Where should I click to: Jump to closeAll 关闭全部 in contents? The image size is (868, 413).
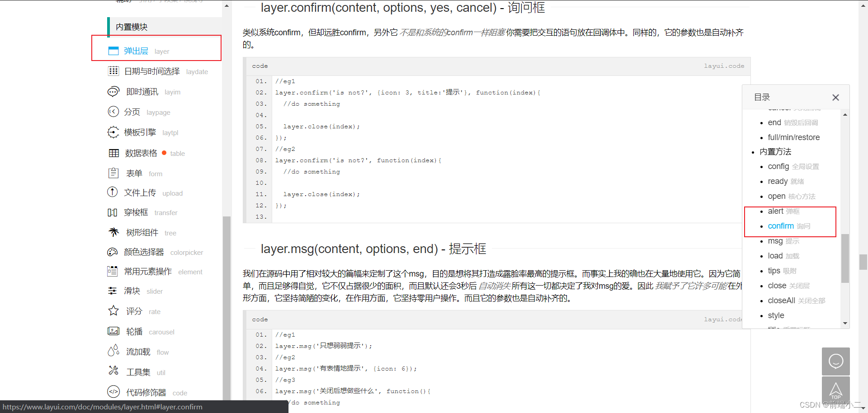(x=797, y=300)
